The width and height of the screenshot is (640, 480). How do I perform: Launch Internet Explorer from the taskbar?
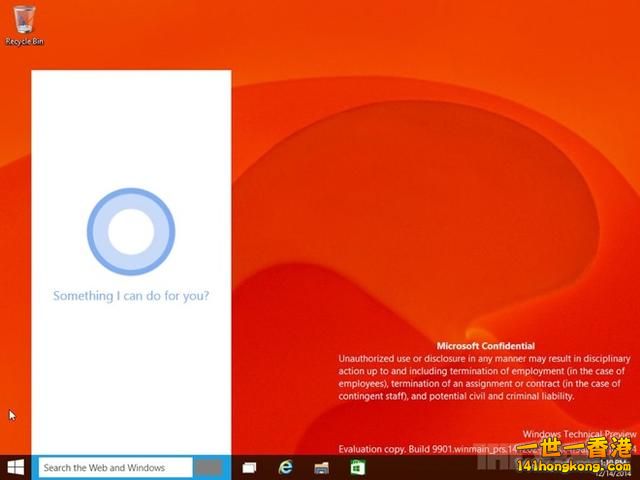[286, 467]
